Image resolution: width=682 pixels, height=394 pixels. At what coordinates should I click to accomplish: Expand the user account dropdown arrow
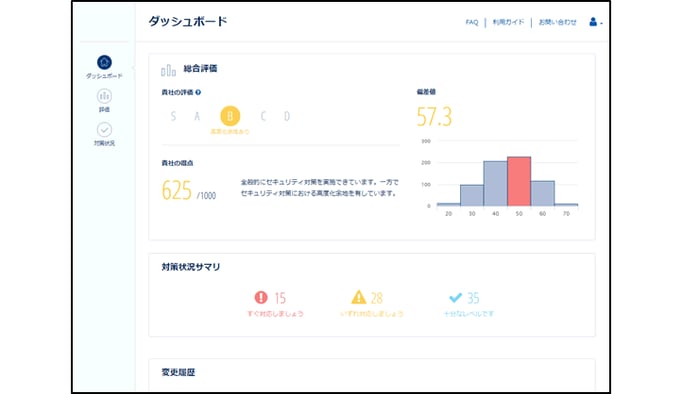click(x=601, y=23)
